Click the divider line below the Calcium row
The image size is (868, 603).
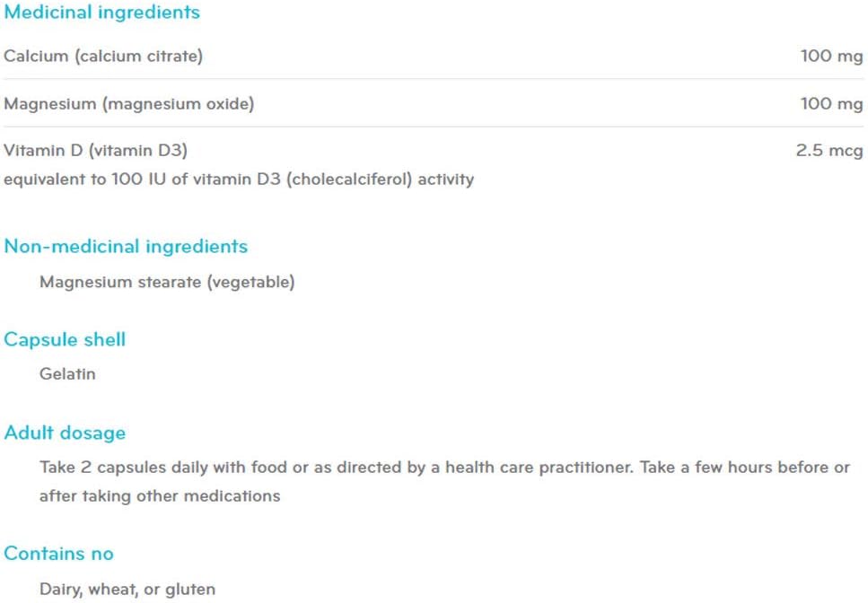click(x=434, y=79)
